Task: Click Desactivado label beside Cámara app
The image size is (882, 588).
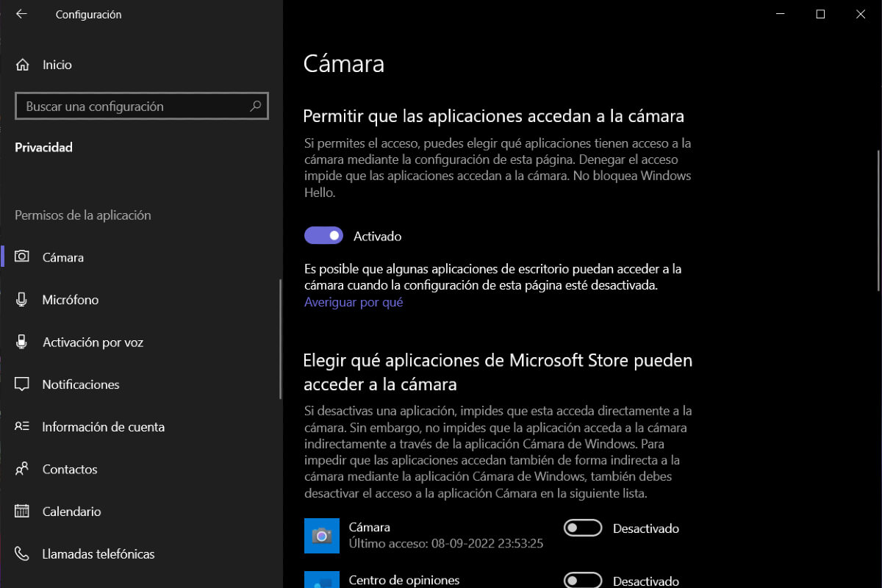Action: (x=646, y=528)
